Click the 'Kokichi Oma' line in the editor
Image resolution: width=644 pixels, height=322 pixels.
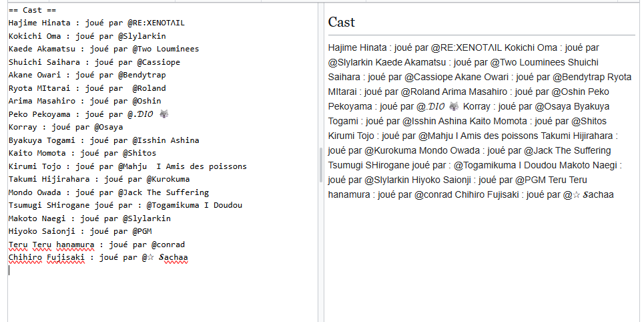tap(87, 36)
